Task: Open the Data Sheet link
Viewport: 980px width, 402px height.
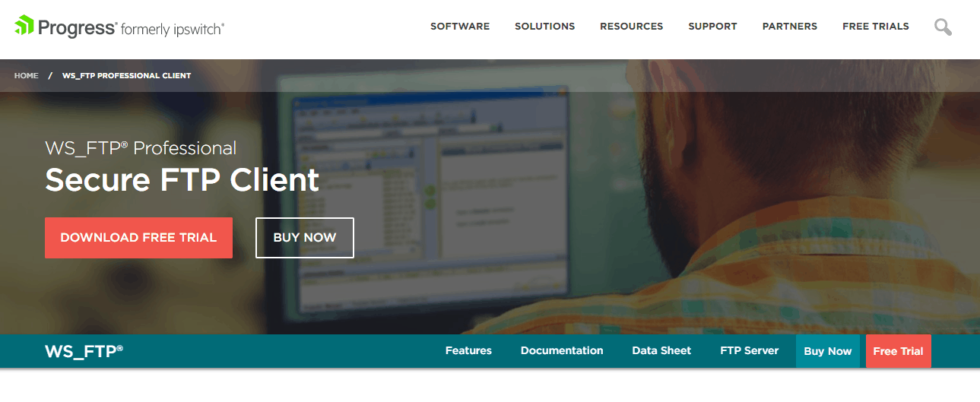Action: click(661, 350)
